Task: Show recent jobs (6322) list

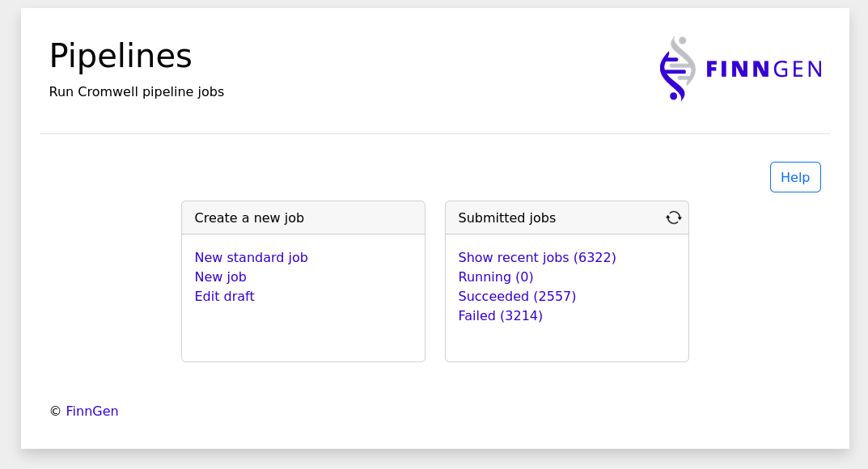Action: [536, 258]
